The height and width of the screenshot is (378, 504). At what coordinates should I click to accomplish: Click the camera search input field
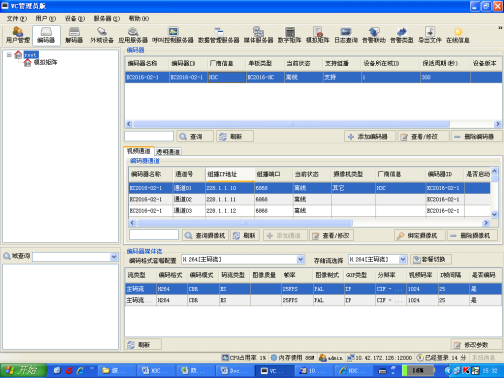tap(154, 235)
